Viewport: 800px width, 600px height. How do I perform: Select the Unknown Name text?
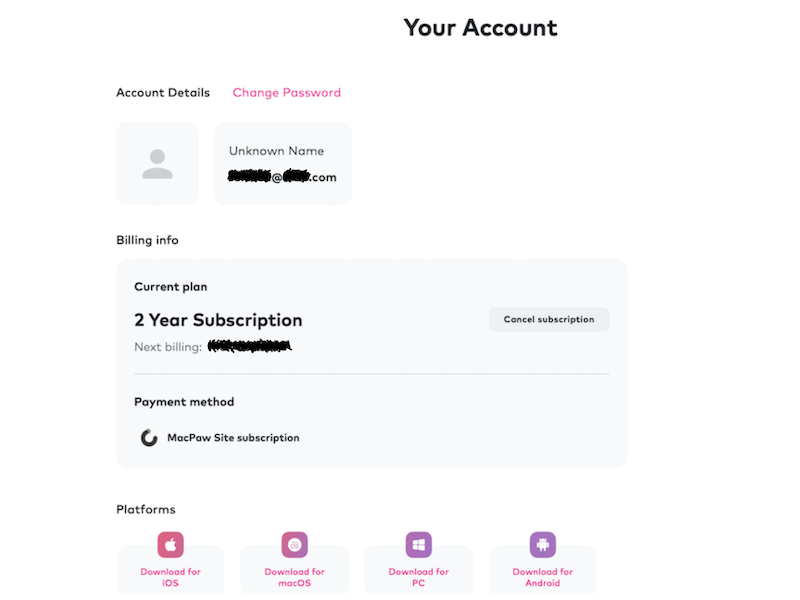[x=276, y=151]
